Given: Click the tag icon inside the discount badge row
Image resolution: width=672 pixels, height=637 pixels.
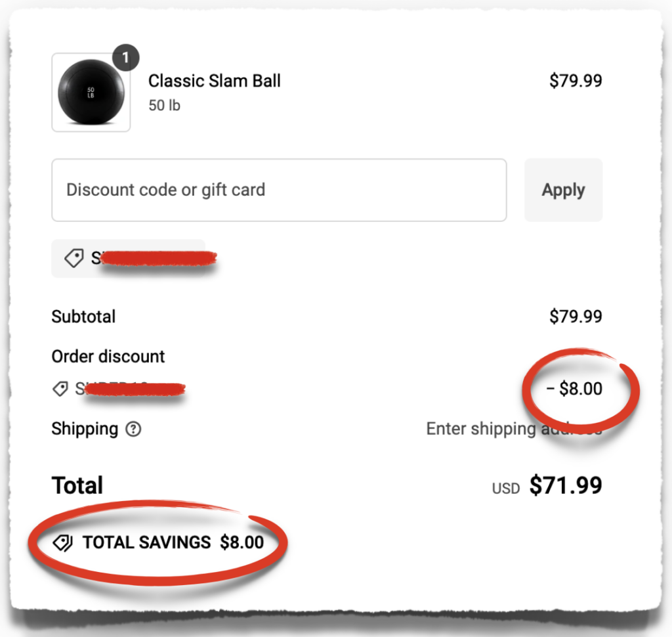Looking at the screenshot, I should click(x=74, y=257).
